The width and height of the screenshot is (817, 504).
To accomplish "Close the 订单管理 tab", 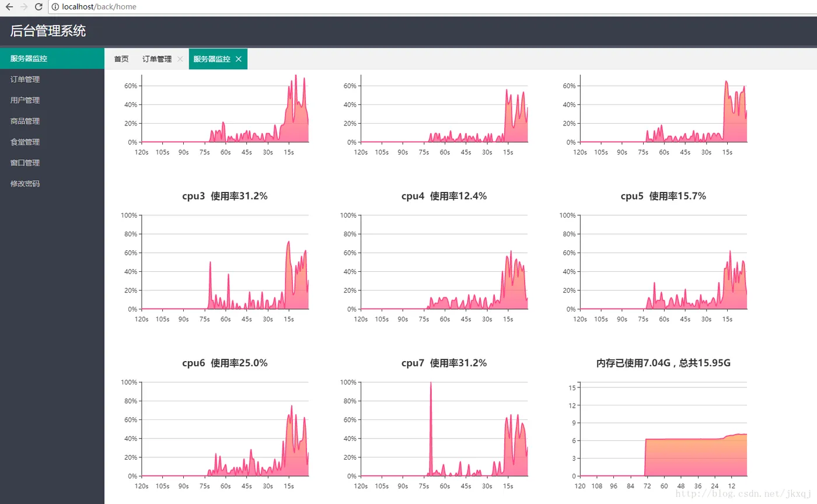I will [180, 59].
